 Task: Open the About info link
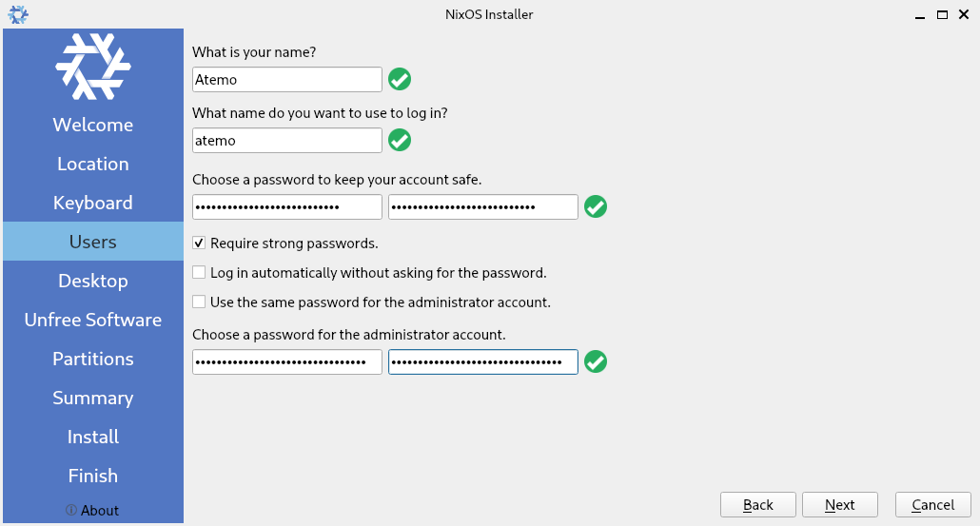[x=93, y=511]
